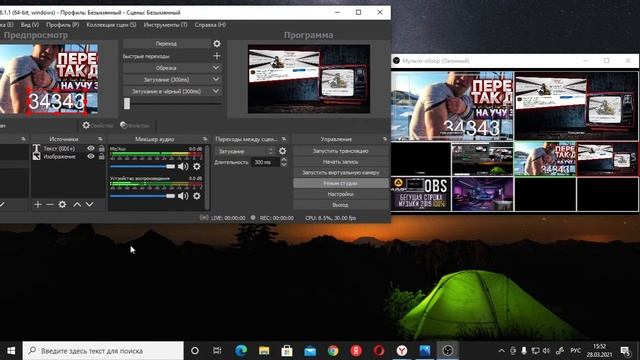
Task: Open the Затухание scene transition combo box
Action: (245, 151)
